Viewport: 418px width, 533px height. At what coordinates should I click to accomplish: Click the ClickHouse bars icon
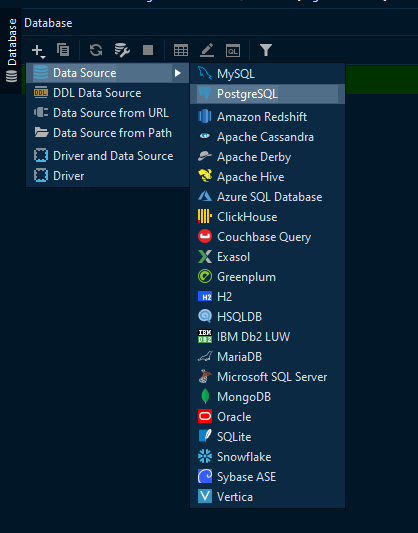click(x=205, y=216)
